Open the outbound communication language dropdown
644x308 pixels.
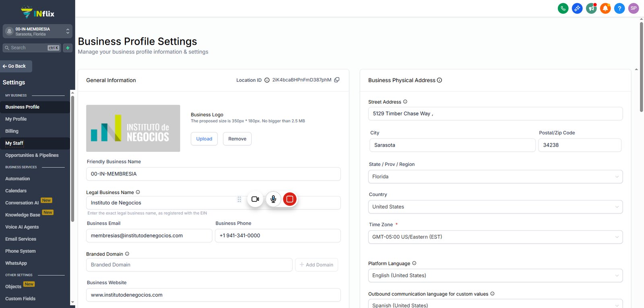(495, 304)
